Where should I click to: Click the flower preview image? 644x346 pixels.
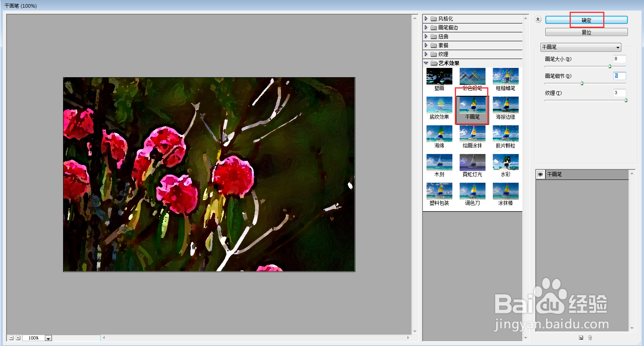pyautogui.click(x=209, y=174)
